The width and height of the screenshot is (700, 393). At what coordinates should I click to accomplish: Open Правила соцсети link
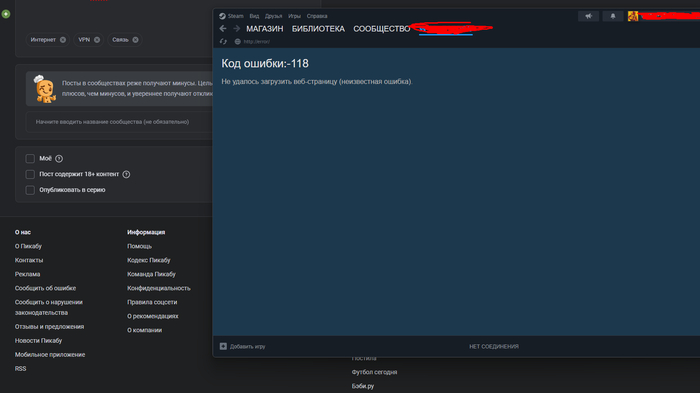point(152,302)
